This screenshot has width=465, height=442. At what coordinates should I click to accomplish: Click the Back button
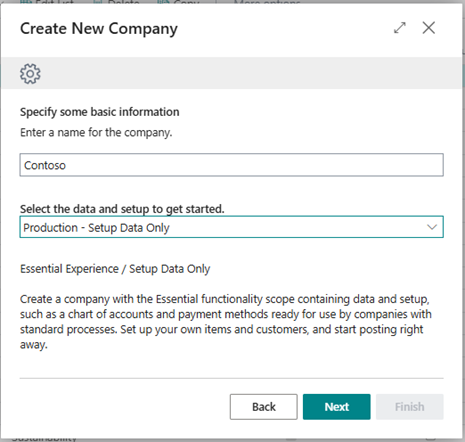coord(263,407)
